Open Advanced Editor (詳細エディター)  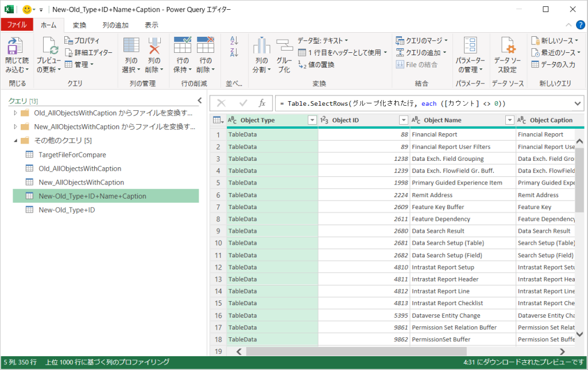click(88, 52)
